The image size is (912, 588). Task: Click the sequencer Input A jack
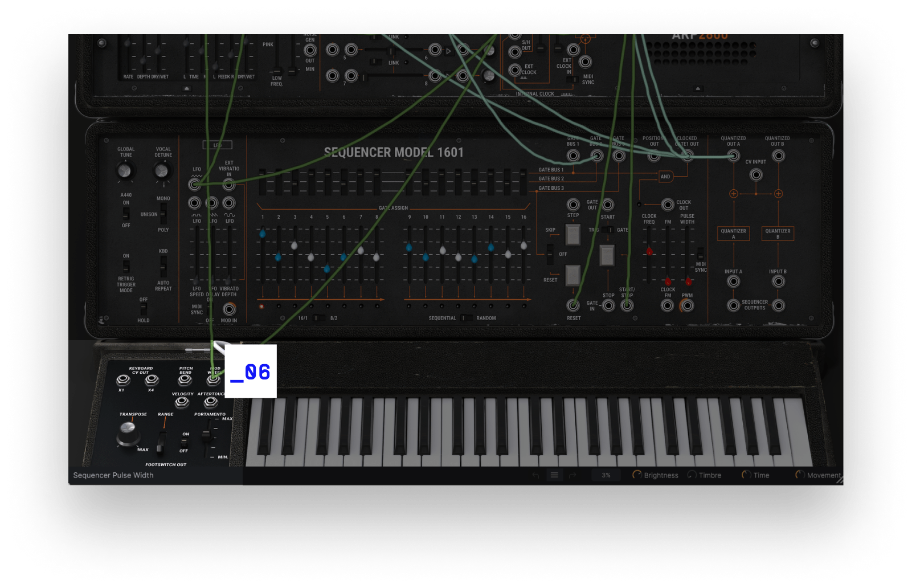click(x=734, y=281)
